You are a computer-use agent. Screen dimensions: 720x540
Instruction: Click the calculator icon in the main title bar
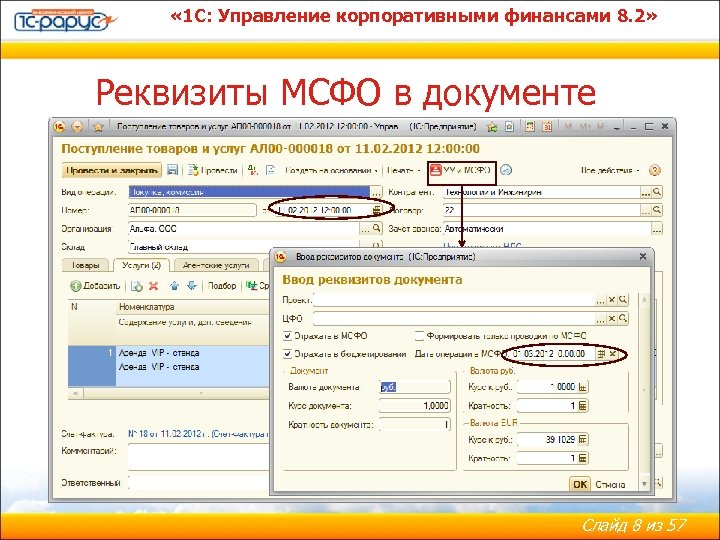530,127
